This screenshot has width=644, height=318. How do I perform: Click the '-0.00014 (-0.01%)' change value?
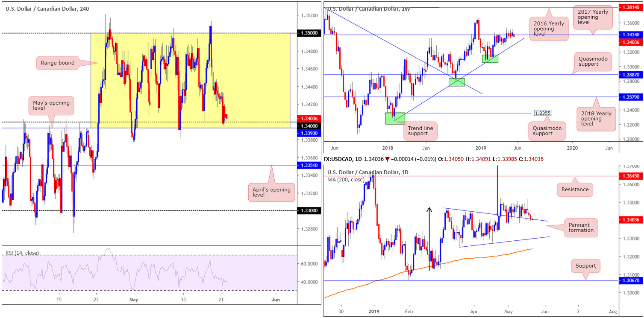click(x=413, y=159)
